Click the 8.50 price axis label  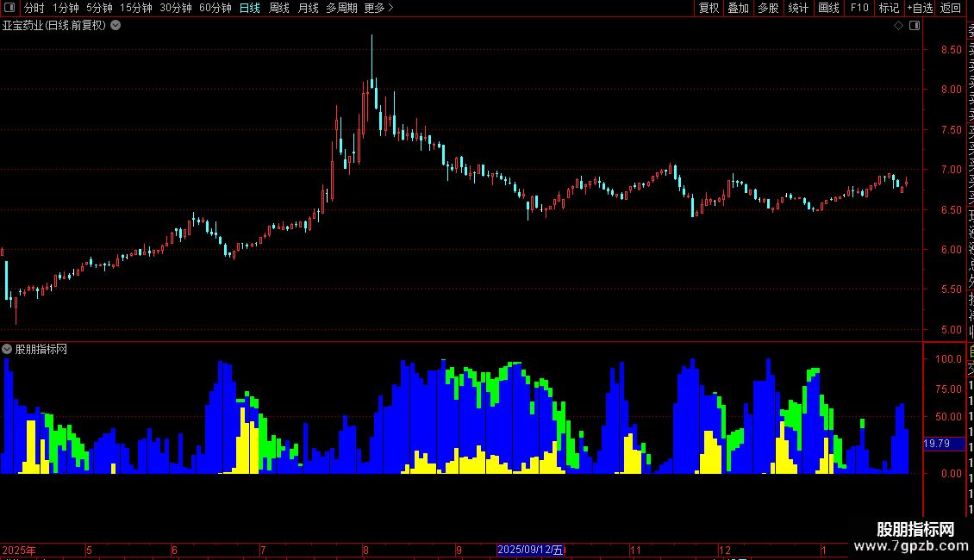951,50
